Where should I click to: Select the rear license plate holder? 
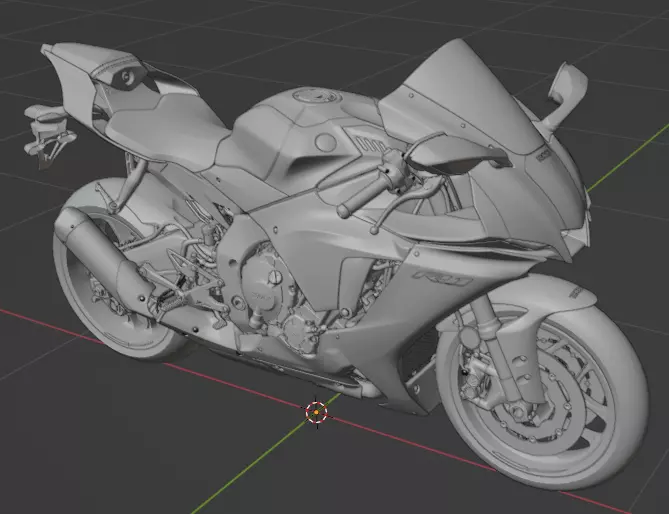click(48, 134)
